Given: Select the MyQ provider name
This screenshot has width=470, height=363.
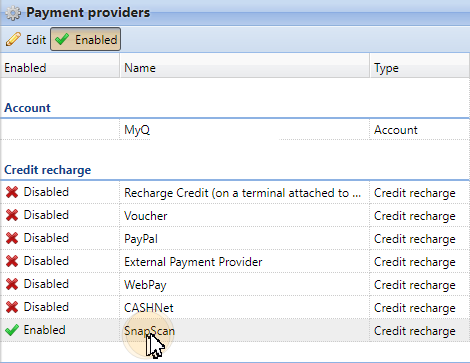Looking at the screenshot, I should (137, 130).
